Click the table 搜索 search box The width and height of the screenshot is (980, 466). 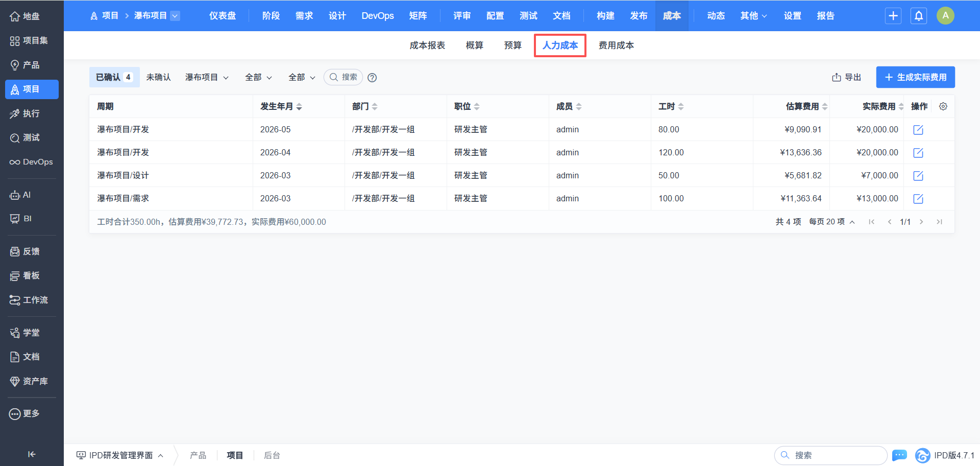(x=344, y=77)
